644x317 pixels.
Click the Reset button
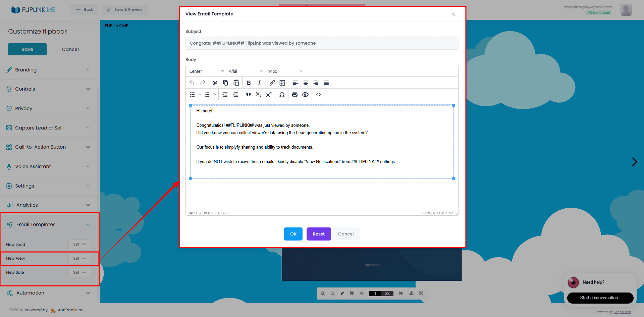coord(318,234)
